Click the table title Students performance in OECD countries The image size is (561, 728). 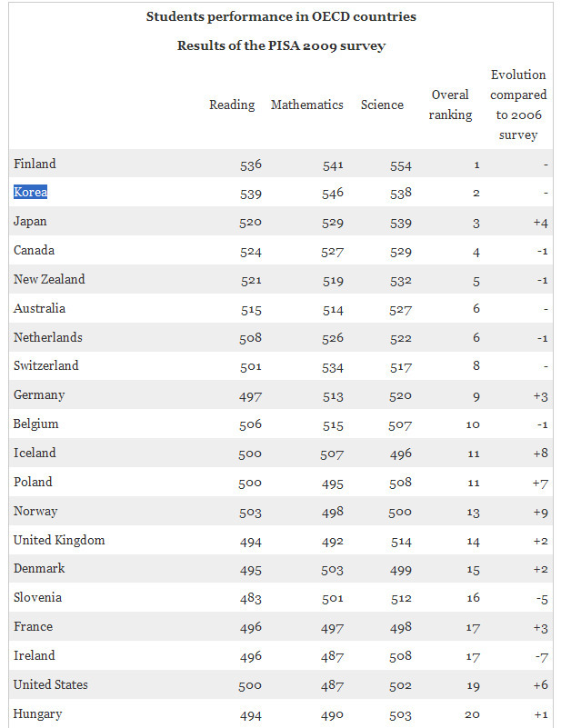click(281, 16)
